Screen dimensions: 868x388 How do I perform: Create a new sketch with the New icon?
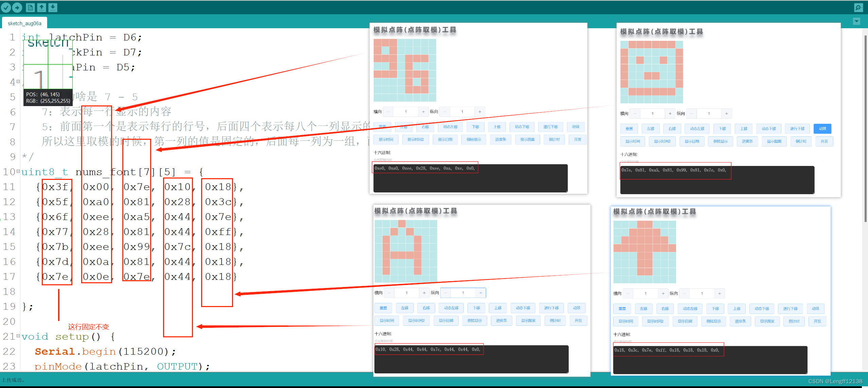point(30,7)
